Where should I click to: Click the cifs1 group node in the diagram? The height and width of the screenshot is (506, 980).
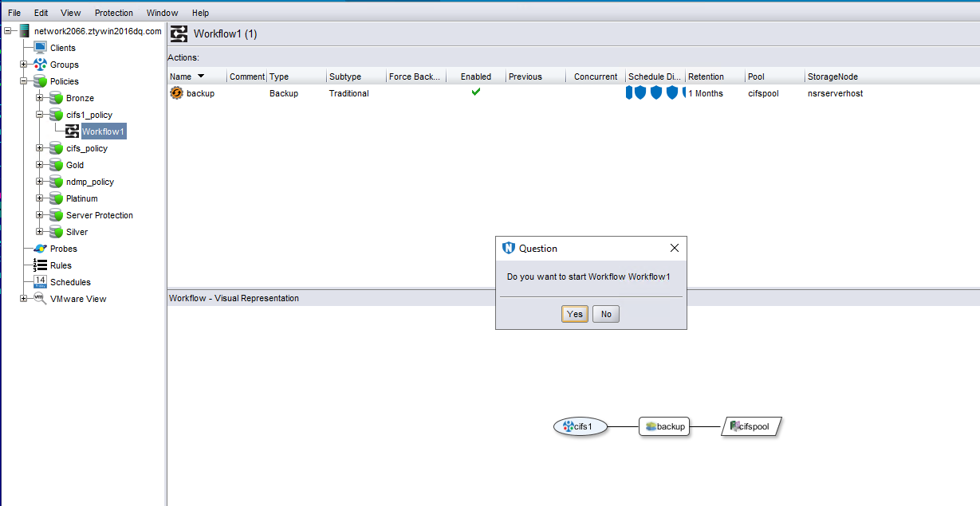tap(581, 426)
